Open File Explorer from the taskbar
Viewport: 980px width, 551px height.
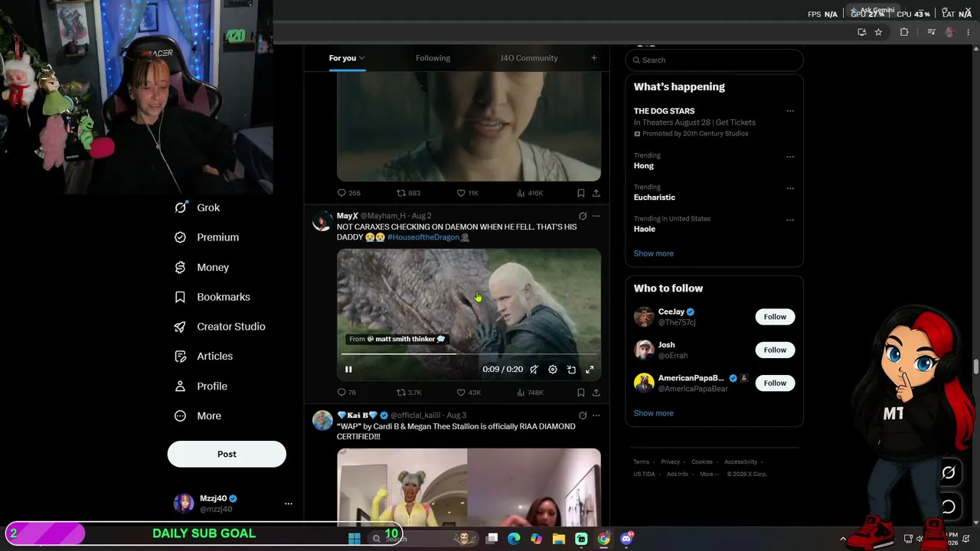[559, 539]
